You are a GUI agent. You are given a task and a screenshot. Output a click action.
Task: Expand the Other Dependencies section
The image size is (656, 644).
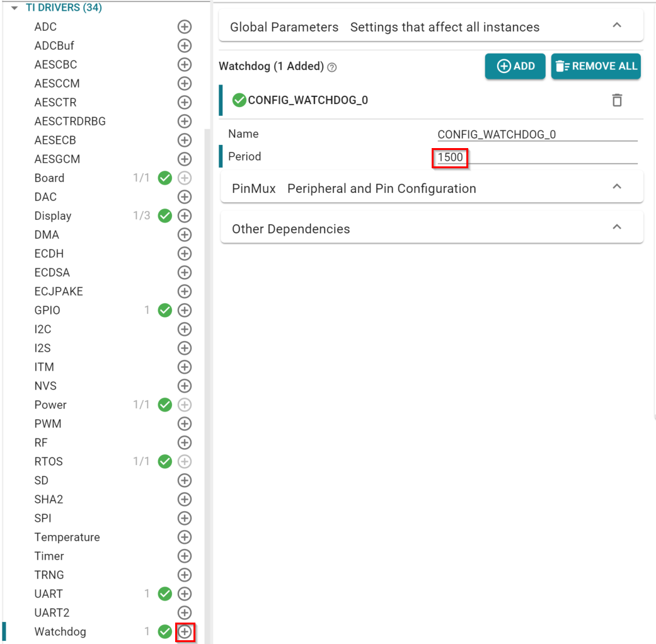(x=617, y=227)
